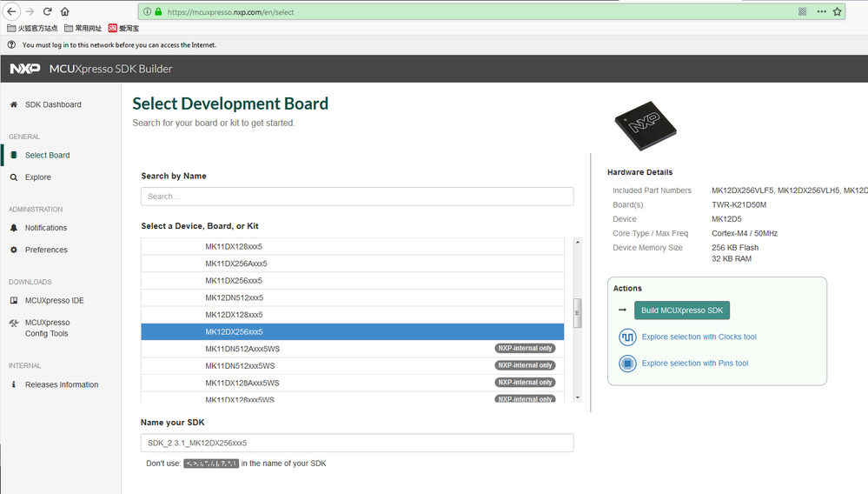Screen dimensions: 868x494
Task: Click MCUXpresso SDK Builder header title
Action: click(110, 69)
